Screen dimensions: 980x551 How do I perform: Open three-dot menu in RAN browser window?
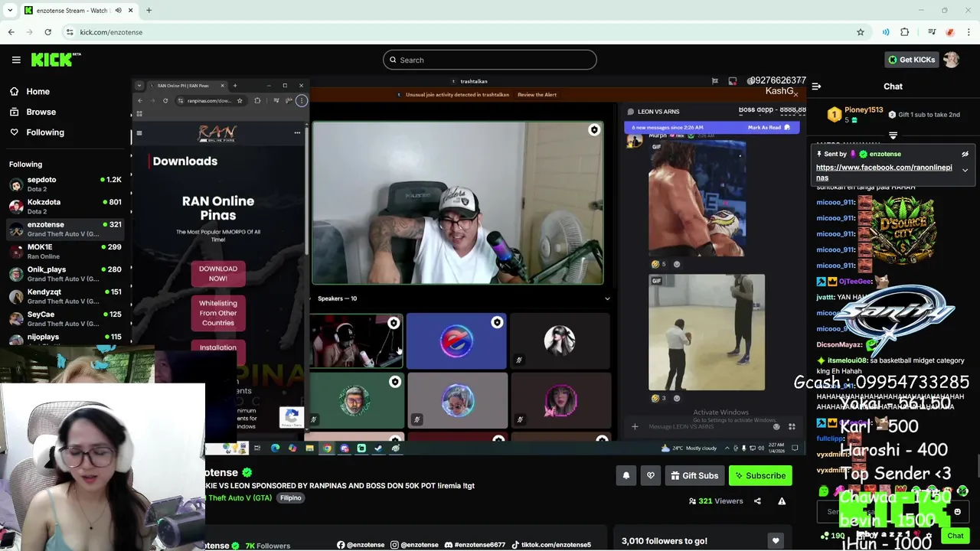pos(302,100)
